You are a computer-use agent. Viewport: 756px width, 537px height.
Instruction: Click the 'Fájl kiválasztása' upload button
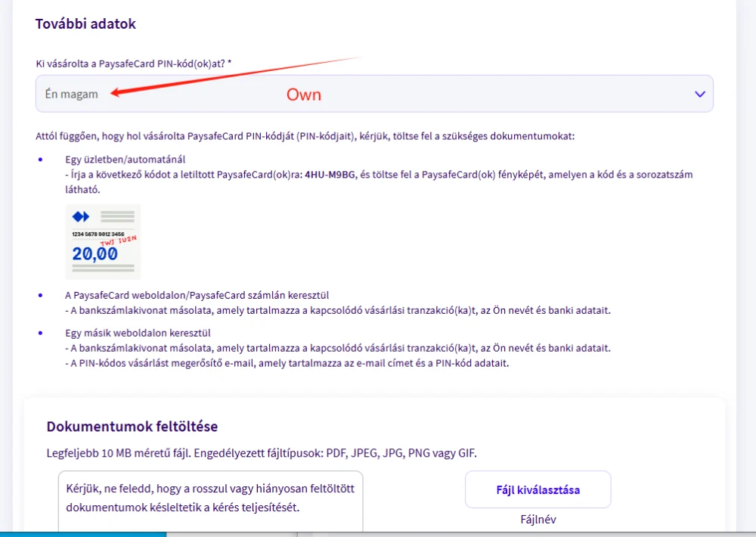538,489
